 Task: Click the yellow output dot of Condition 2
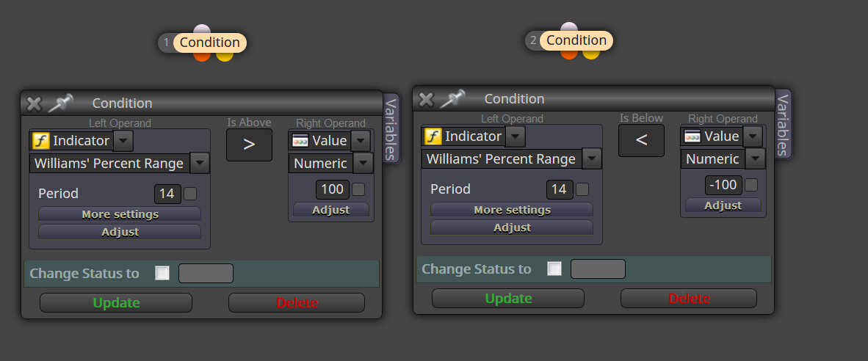coord(591,54)
